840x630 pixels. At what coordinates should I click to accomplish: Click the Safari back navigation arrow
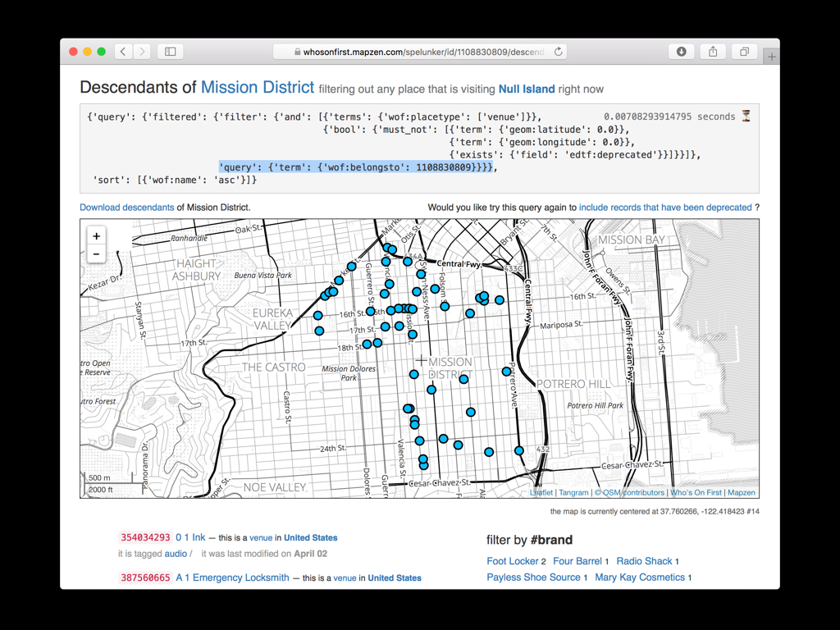(x=124, y=52)
